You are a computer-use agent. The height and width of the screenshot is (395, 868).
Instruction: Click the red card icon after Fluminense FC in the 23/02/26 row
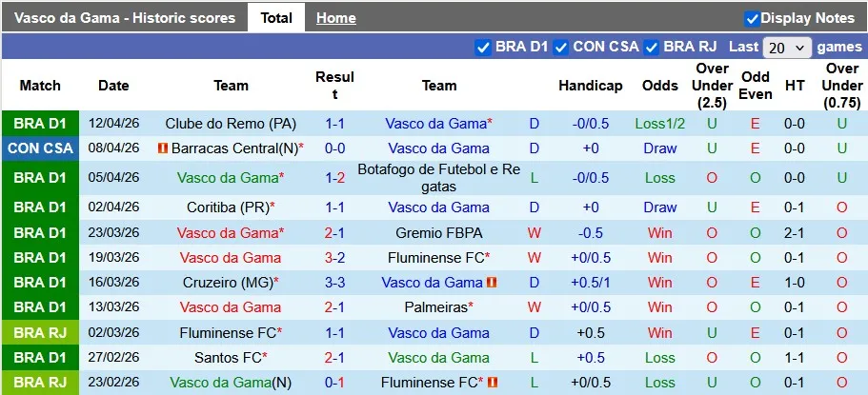coord(492,383)
